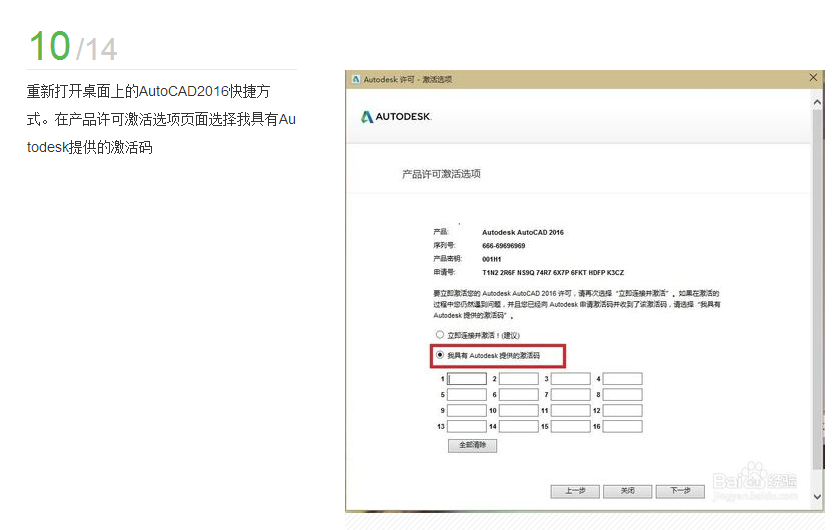Click the Autodesk title bar app icon
The image size is (840, 530).
point(356,79)
